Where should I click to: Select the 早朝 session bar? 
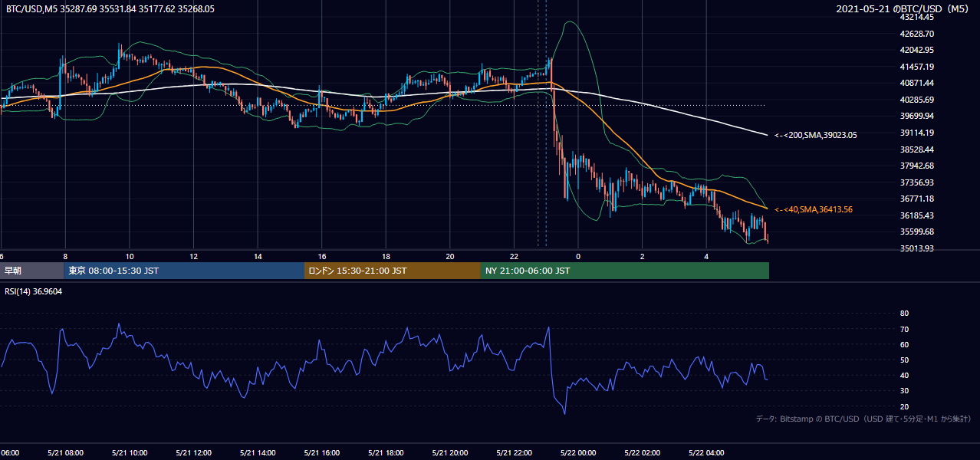[x=32, y=271]
